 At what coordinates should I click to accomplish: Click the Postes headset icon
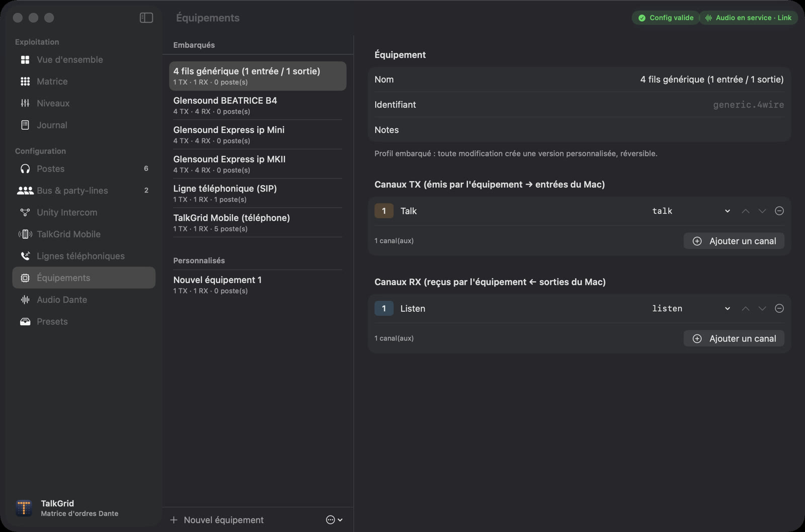(25, 169)
